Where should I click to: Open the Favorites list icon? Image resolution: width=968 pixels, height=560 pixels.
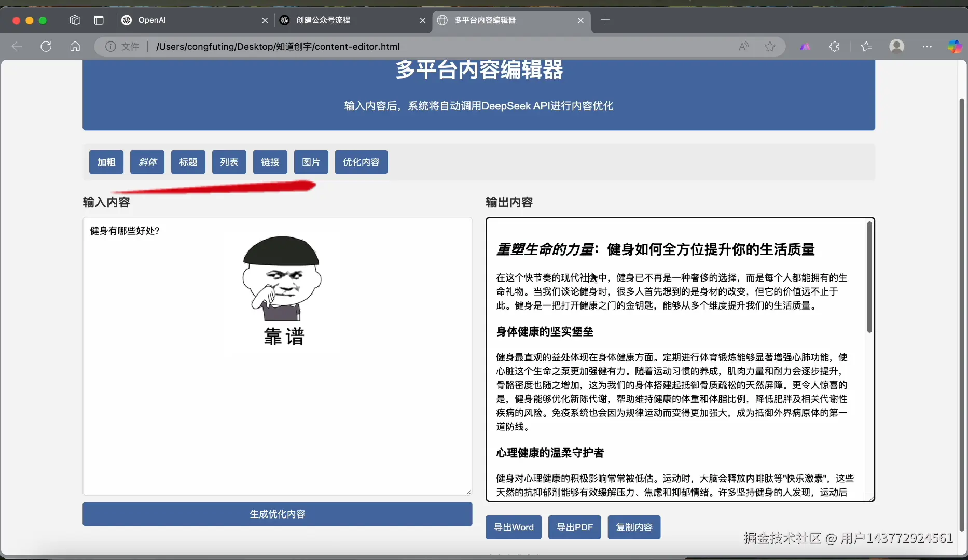point(866,46)
